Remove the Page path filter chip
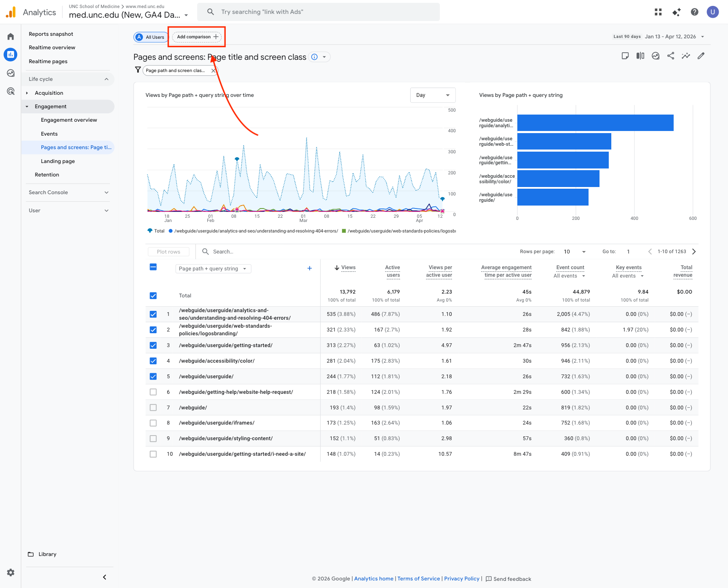This screenshot has width=728, height=588. point(213,71)
